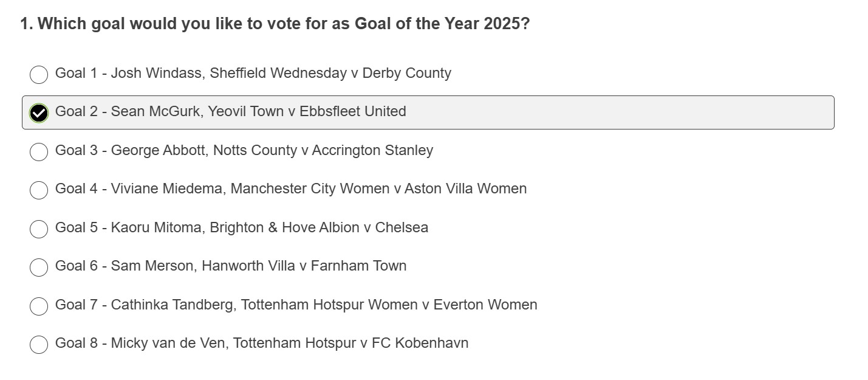Click the checkmark icon beside Sean McGurk
The width and height of the screenshot is (868, 380).
(x=39, y=112)
